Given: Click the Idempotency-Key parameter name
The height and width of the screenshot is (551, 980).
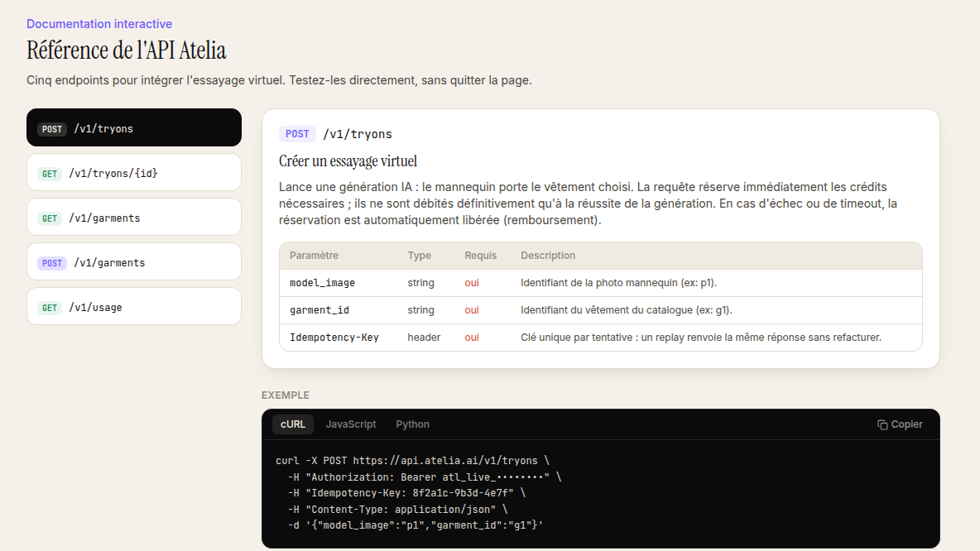Looking at the screenshot, I should pyautogui.click(x=334, y=338).
